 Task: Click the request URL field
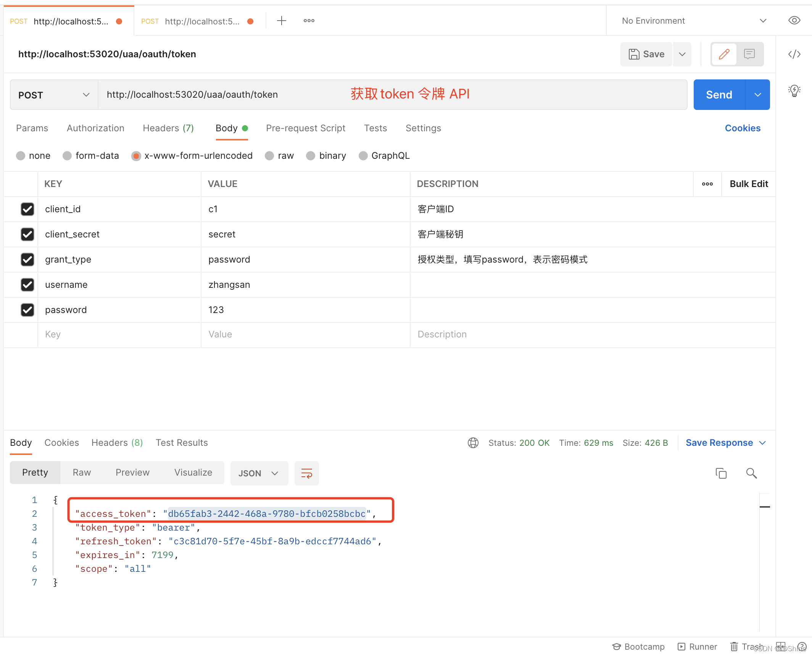click(x=392, y=95)
